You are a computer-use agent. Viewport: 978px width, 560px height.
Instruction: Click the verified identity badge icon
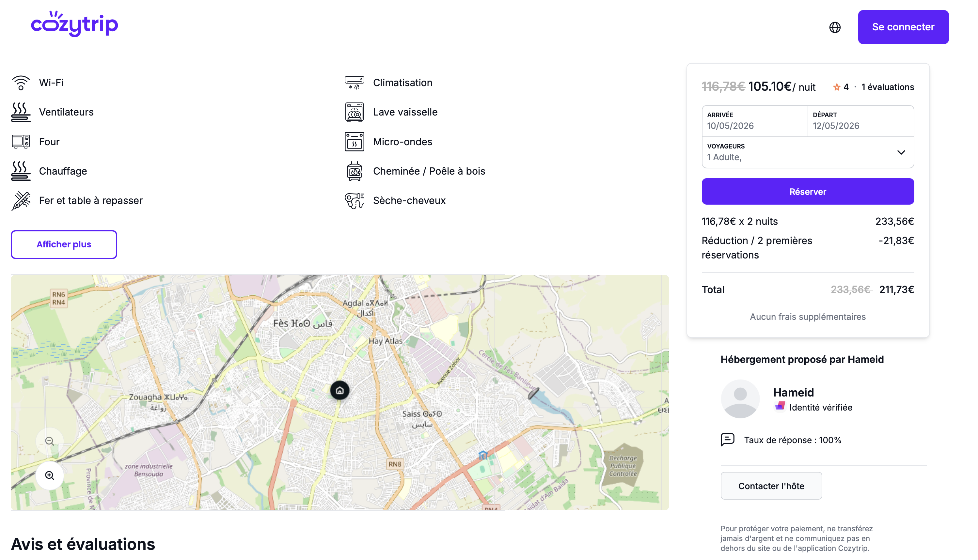780,407
